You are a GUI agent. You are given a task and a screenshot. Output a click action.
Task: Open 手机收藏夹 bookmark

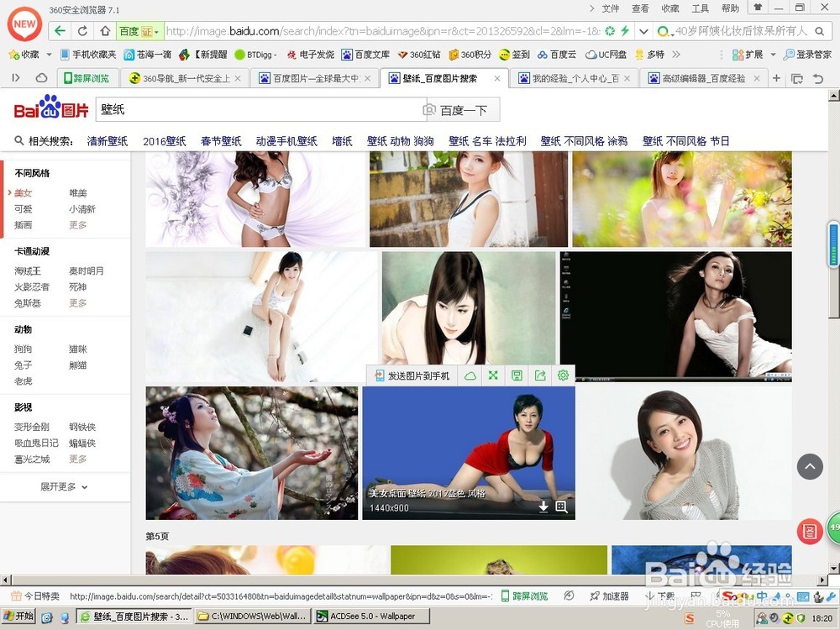[88, 55]
